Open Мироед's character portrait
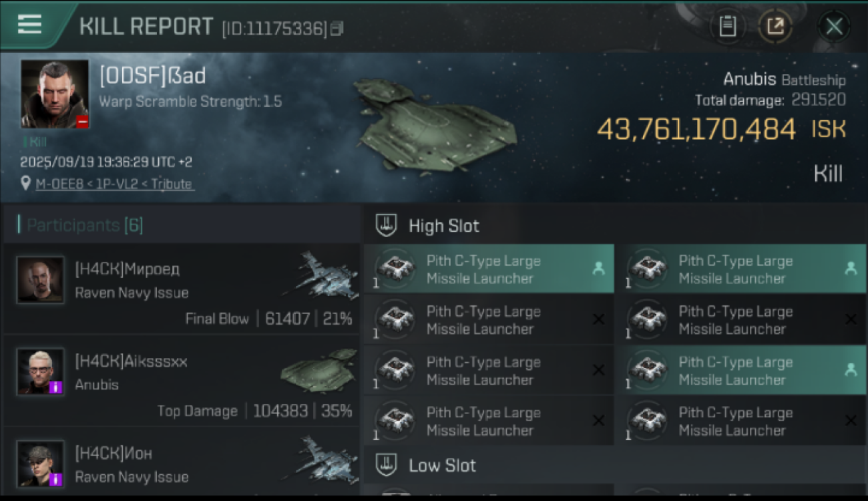The image size is (868, 501). [x=41, y=280]
